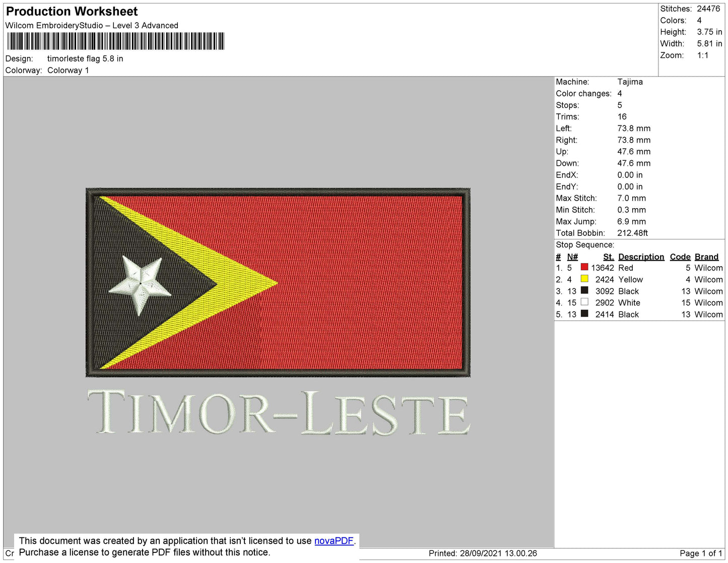Click Machine value Tajima

(630, 82)
